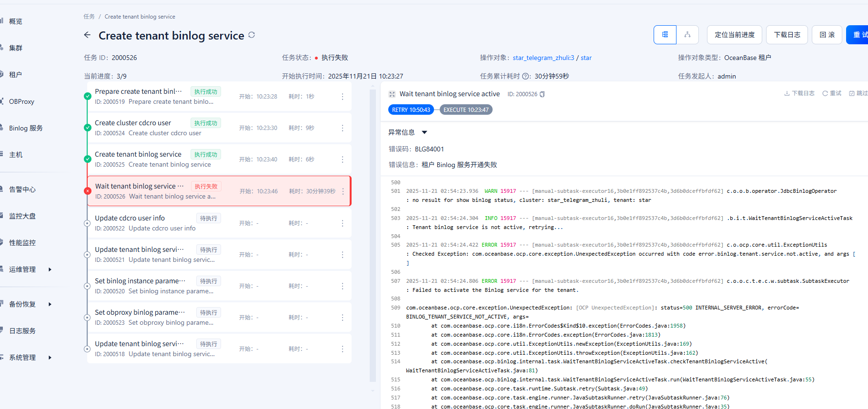Viewport: 868px width, 409px height.
Task: Open the help tooltip for 任务累计耗时
Action: coord(526,76)
